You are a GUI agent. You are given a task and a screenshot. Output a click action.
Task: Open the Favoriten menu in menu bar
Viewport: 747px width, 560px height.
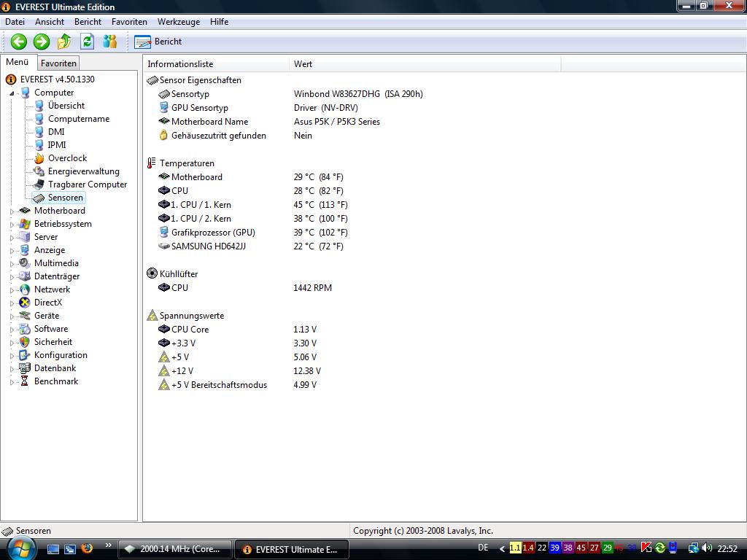pos(129,22)
